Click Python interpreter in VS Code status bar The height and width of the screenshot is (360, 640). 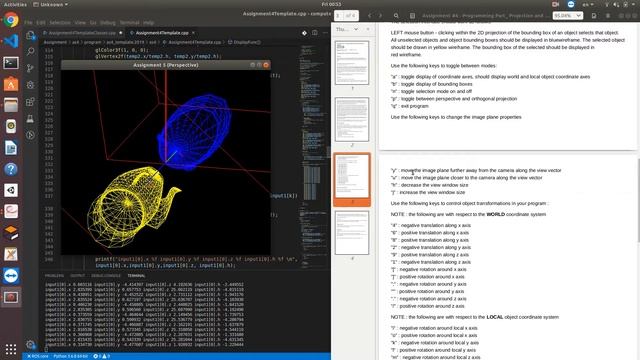(x=71, y=356)
